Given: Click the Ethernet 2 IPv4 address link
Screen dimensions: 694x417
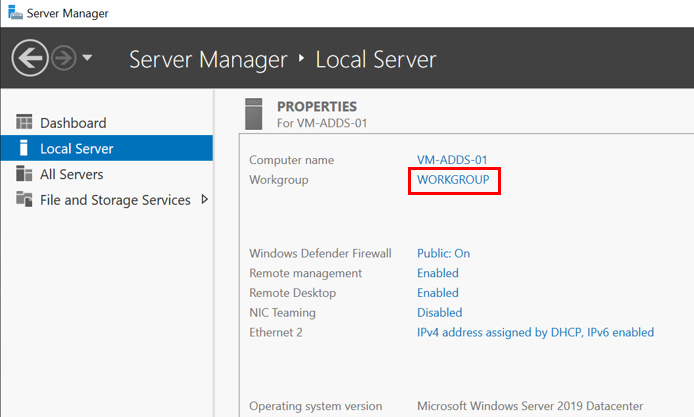Looking at the screenshot, I should pyautogui.click(x=536, y=332).
